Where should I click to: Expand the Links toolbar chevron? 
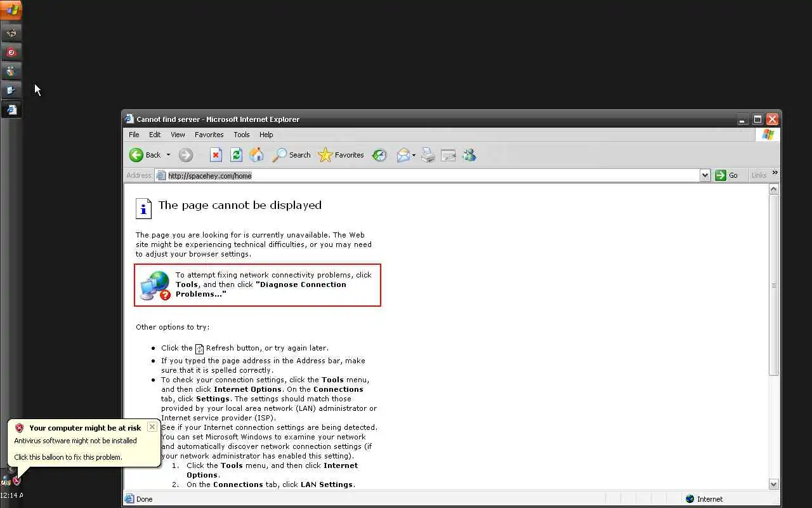point(775,173)
